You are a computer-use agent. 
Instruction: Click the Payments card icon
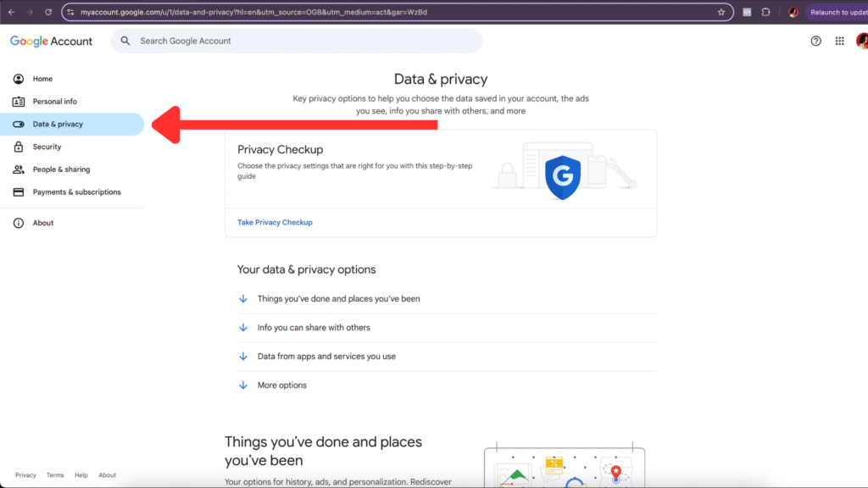19,192
